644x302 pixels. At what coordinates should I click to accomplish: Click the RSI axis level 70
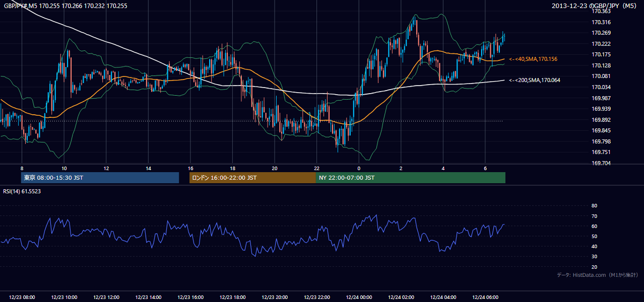click(x=594, y=216)
